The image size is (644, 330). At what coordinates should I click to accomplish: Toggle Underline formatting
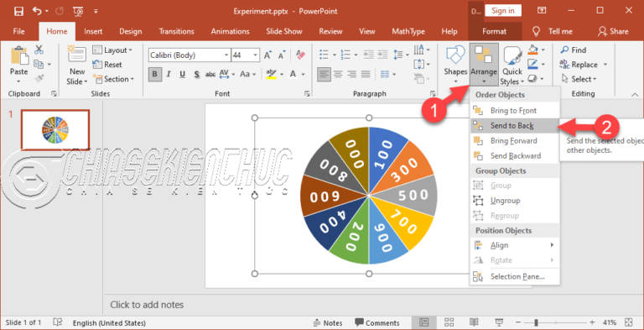pos(182,75)
